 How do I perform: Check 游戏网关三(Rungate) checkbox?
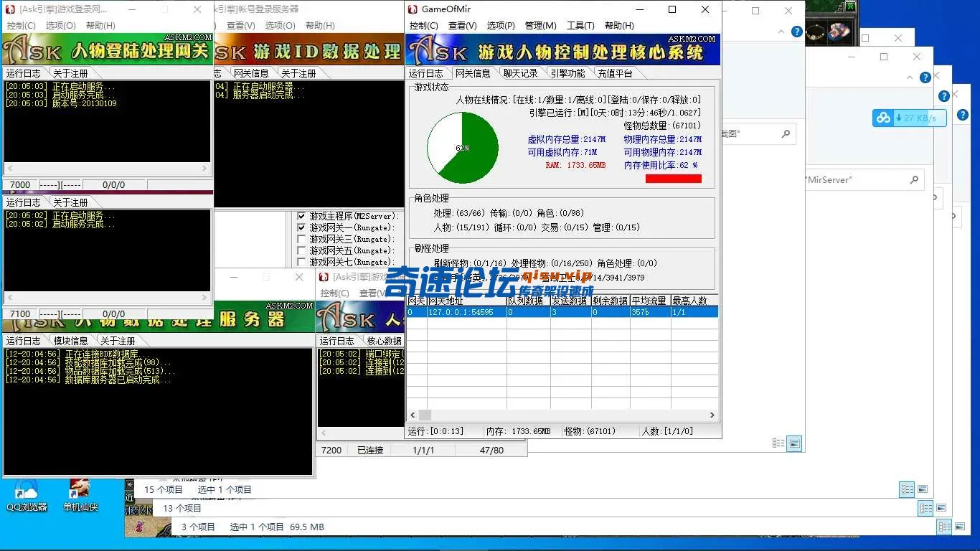[301, 239]
